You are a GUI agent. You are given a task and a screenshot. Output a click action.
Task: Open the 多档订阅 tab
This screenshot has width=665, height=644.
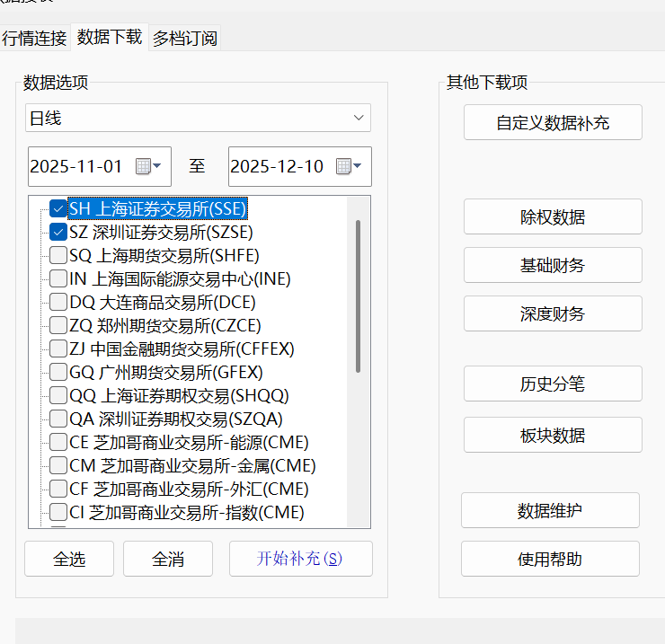click(184, 38)
